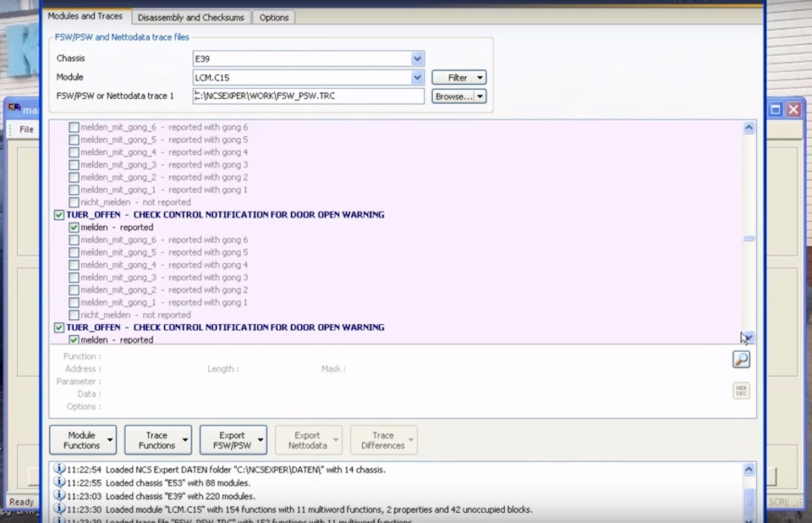Image resolution: width=812 pixels, height=523 pixels.
Task: Open the Trace Differences dropdown arrow
Action: 411,440
